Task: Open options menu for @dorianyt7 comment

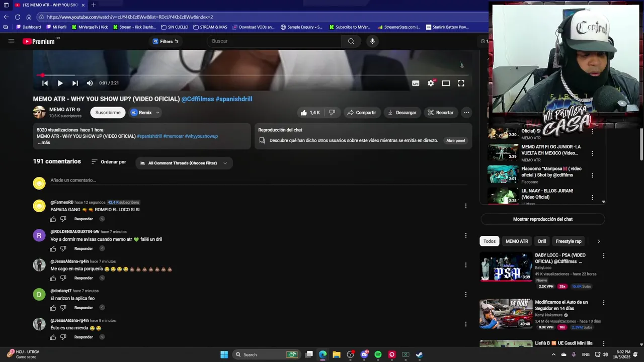Action: (466, 295)
